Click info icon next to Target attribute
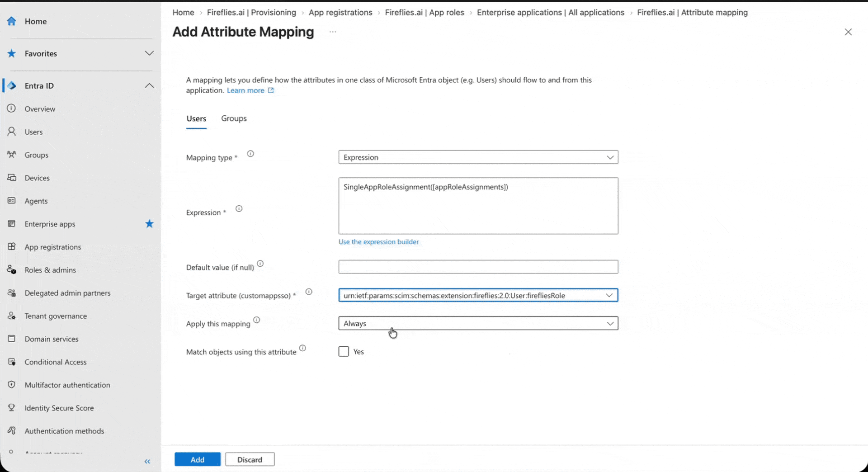Image resolution: width=868 pixels, height=472 pixels. coord(309,292)
